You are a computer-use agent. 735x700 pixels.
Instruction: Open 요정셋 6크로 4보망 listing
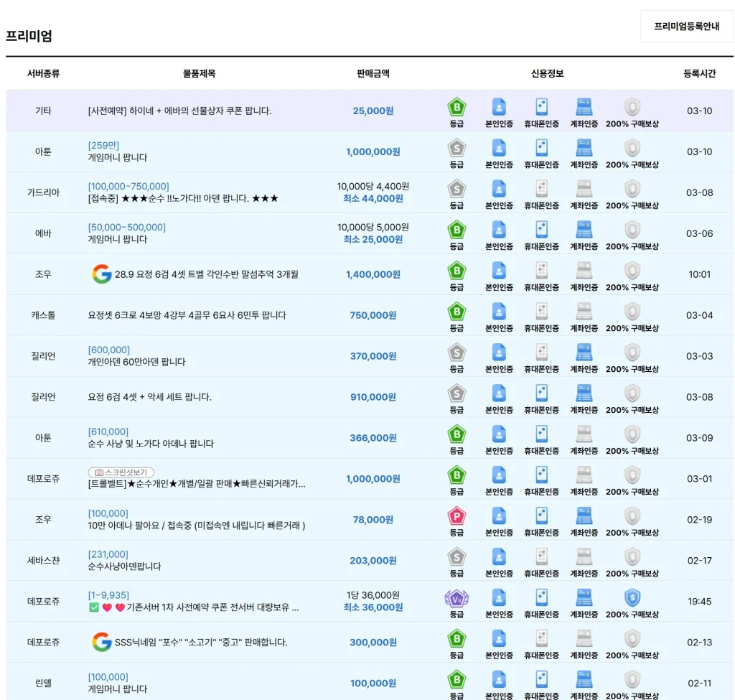187,315
